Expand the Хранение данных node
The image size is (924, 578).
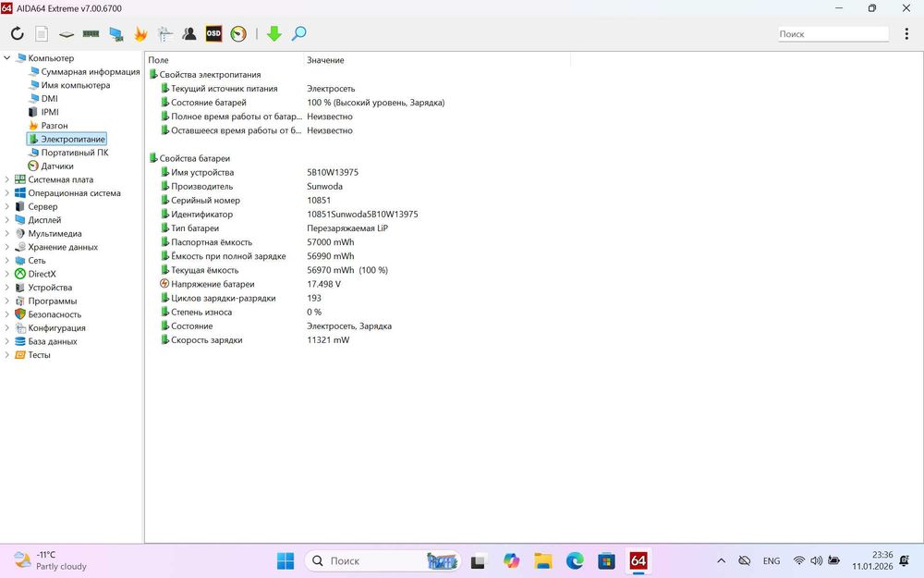tap(7, 247)
